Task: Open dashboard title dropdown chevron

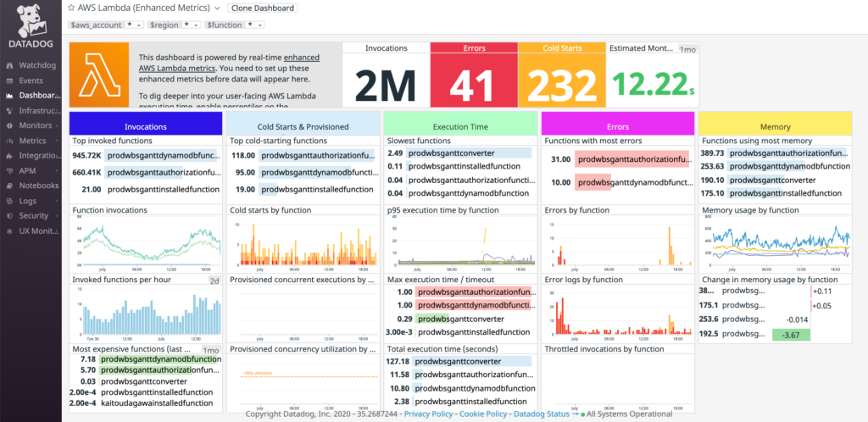Action: tap(217, 8)
